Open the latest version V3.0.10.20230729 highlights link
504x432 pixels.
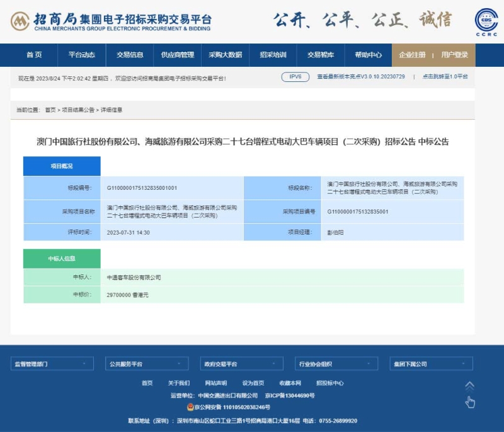coord(360,77)
